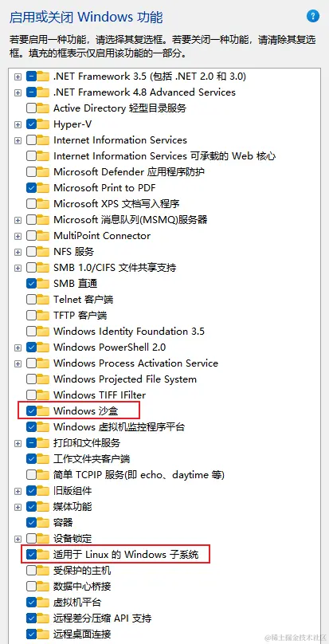Select Active Directory 轻型目录服务 entry
This screenshot has height=644, width=329.
click(x=119, y=108)
